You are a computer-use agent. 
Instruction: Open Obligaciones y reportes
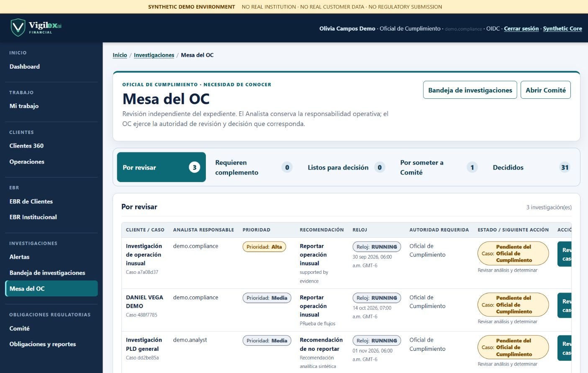tap(43, 344)
